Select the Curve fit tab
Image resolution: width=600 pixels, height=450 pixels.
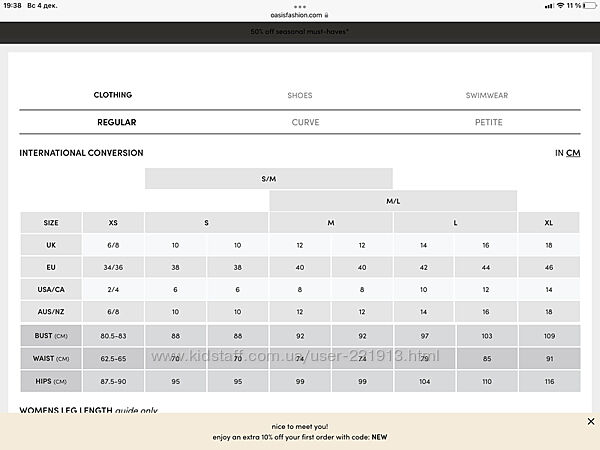pyautogui.click(x=299, y=122)
